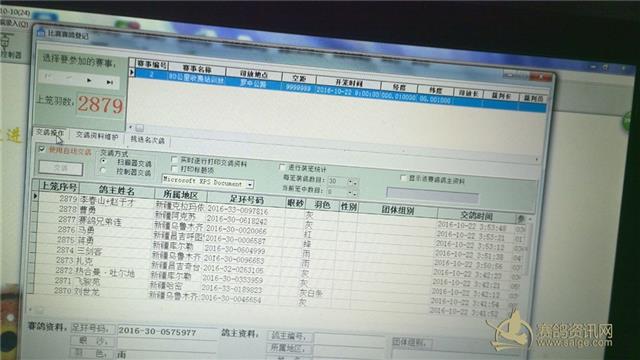Select the 控制器交鸽 radio option
Screen dimensions: 640x360
103,171
